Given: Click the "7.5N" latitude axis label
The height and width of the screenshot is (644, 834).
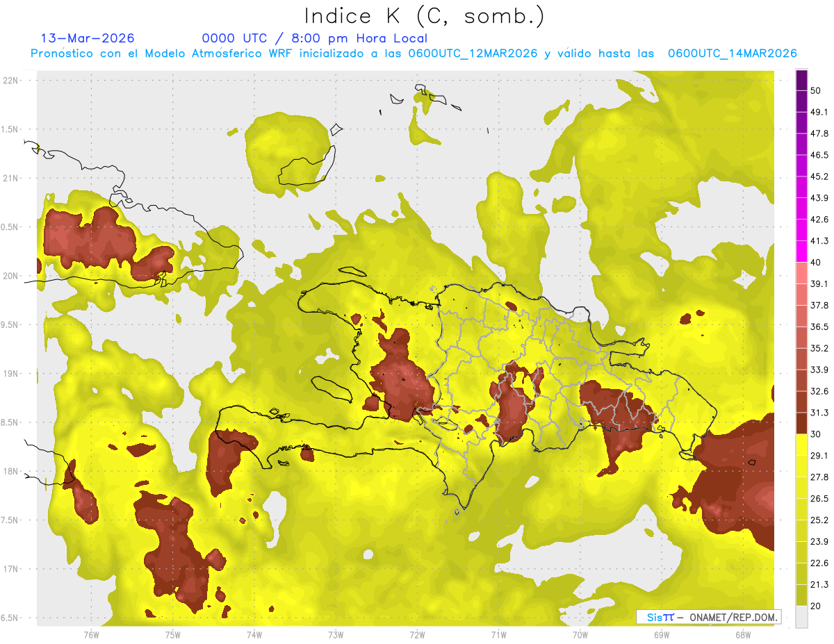Looking at the screenshot, I should tap(10, 520).
